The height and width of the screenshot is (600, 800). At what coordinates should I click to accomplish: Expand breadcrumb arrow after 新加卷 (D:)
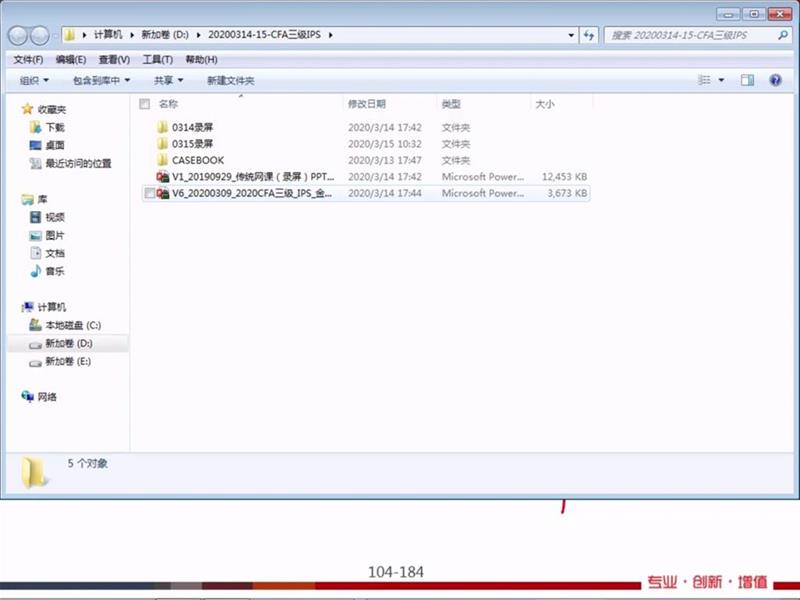click(x=198, y=35)
